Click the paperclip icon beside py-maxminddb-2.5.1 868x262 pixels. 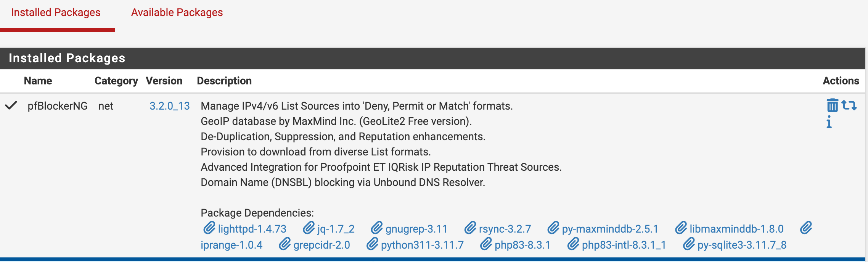click(x=553, y=228)
